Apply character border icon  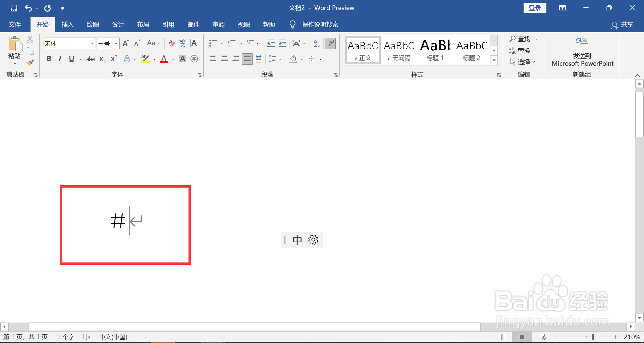194,43
